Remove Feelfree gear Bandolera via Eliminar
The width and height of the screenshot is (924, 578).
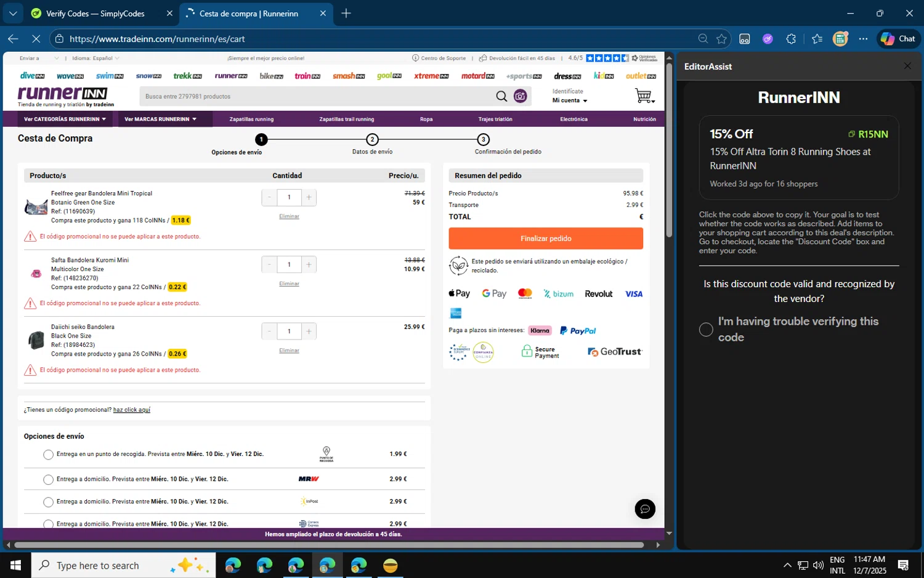pos(289,216)
